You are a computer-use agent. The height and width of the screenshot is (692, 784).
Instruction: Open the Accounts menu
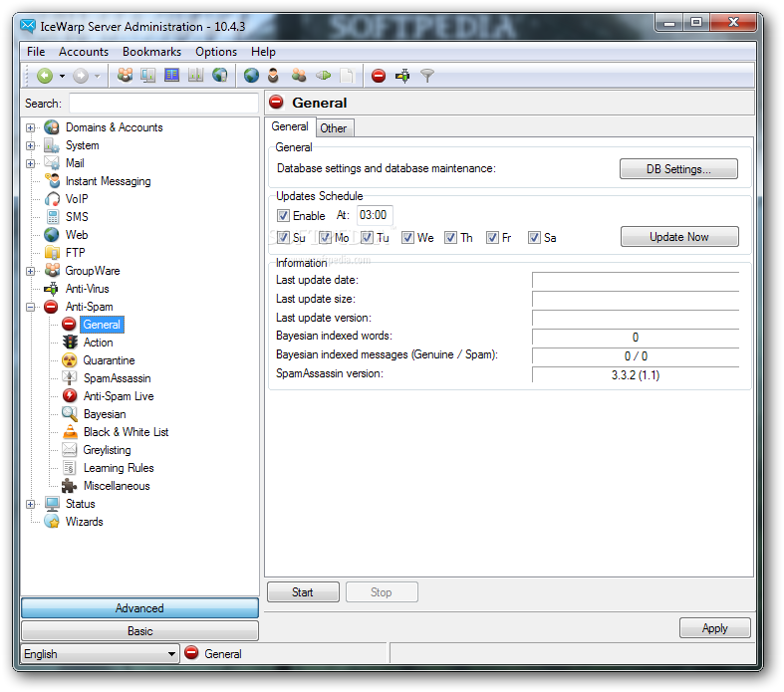click(84, 52)
